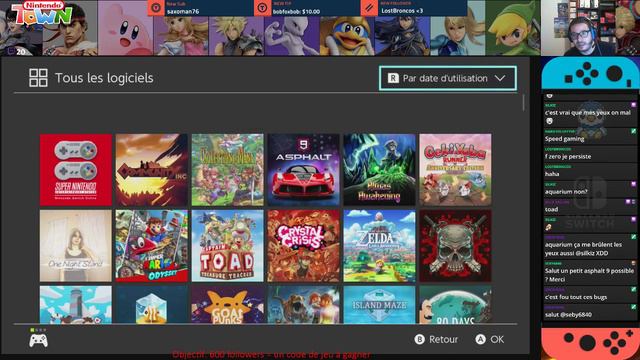
Task: Click chat message 'salut @seby6840'
Action: [568, 315]
